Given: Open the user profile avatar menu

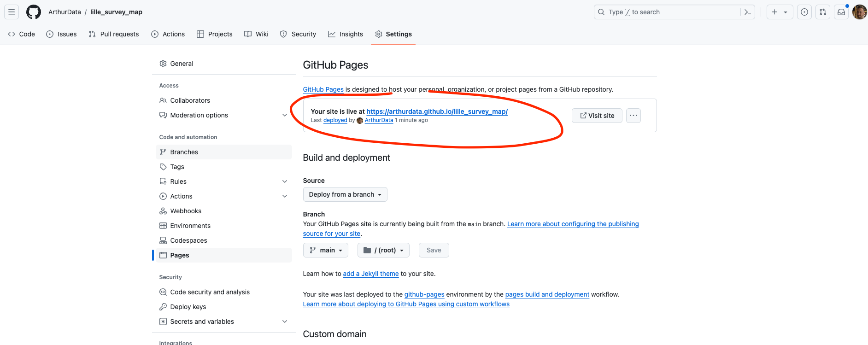Looking at the screenshot, I should click(x=860, y=12).
